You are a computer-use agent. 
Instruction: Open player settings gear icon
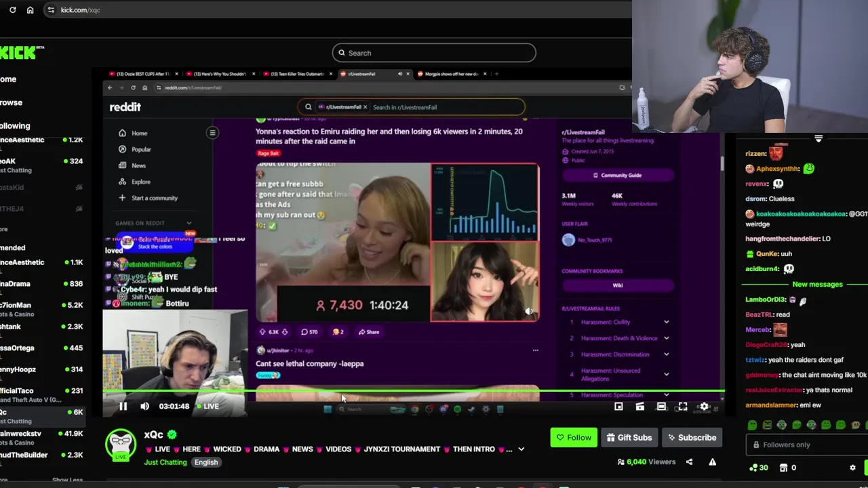tap(704, 407)
